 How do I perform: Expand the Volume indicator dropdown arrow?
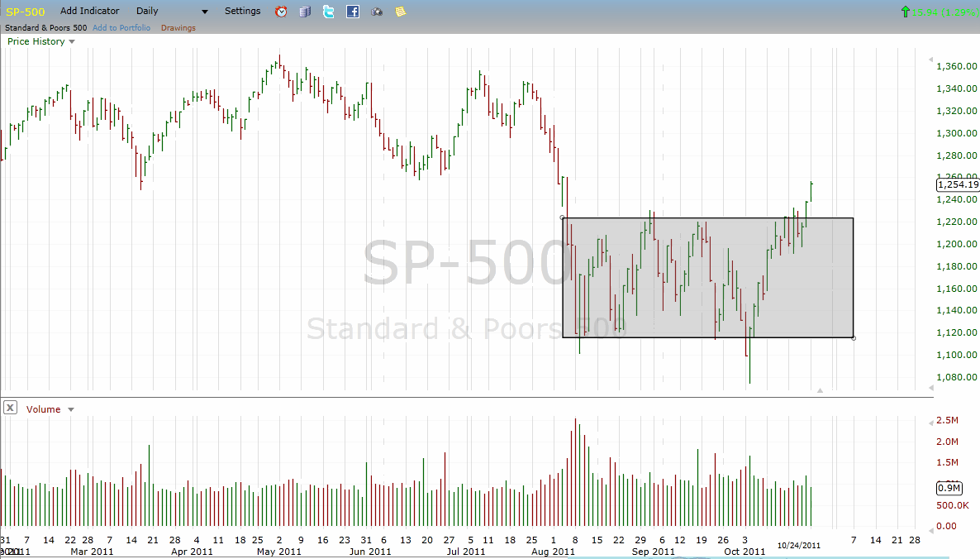coord(70,409)
